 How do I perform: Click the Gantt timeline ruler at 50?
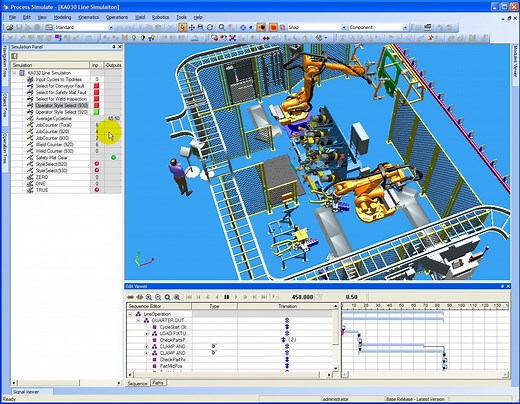(401, 305)
